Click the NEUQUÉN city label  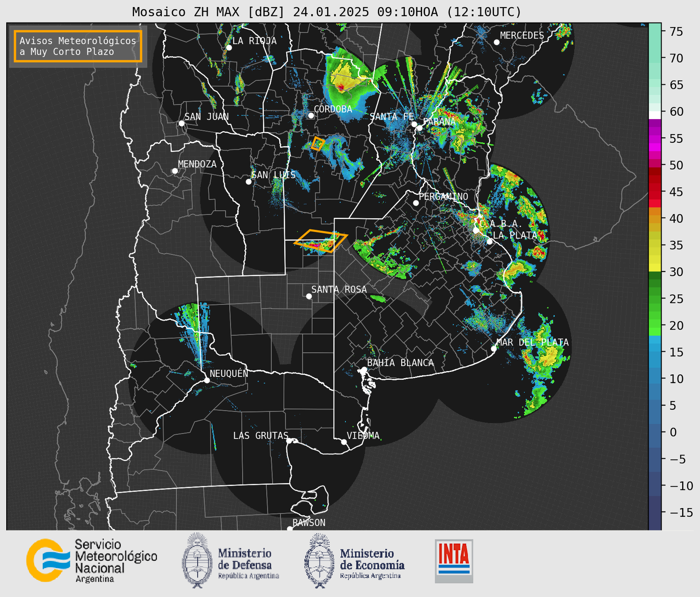click(x=229, y=373)
